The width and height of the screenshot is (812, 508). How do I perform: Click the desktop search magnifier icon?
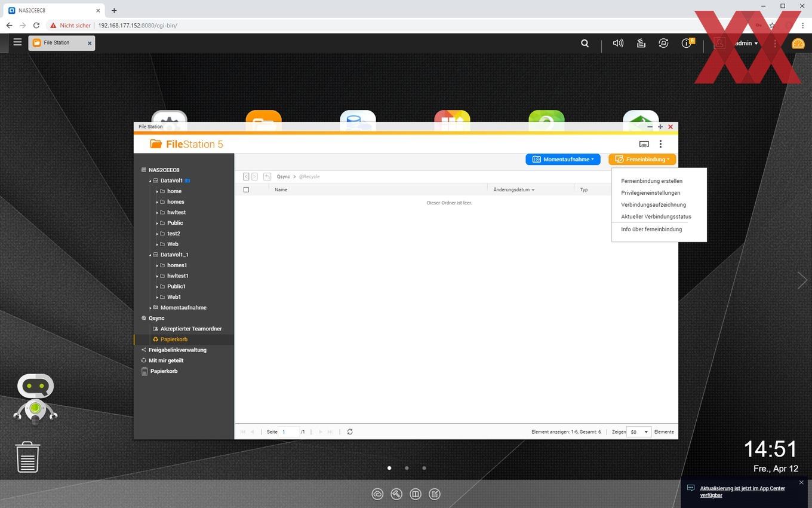[585, 43]
